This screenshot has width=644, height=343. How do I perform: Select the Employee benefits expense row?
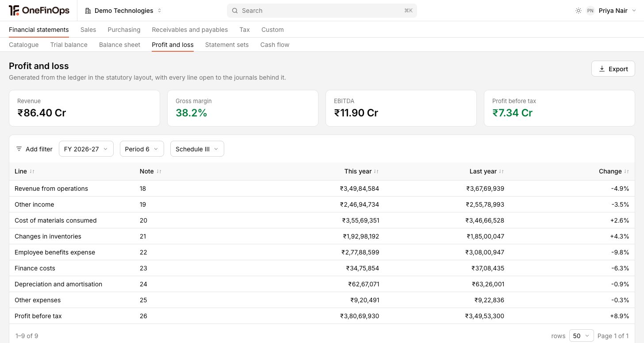[x=322, y=252]
